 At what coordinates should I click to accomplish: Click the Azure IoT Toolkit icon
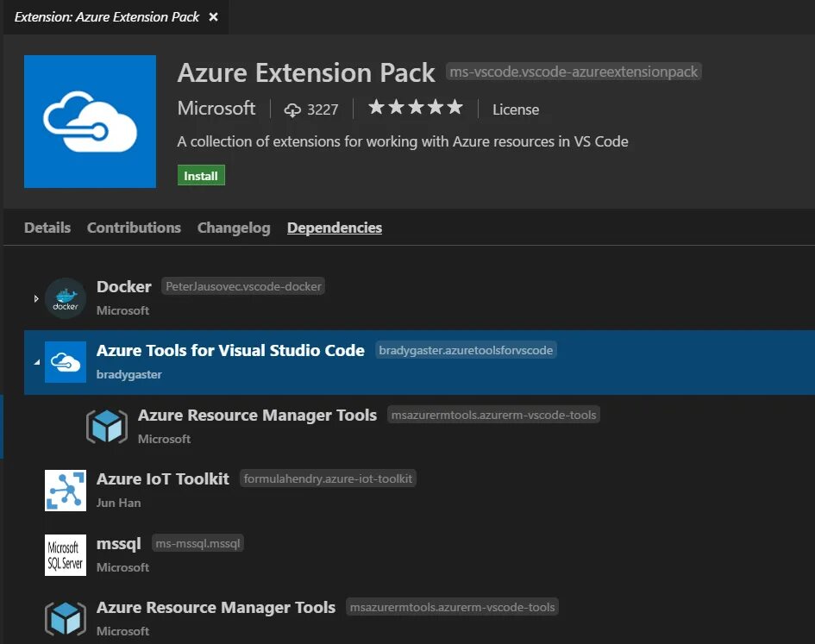tap(66, 491)
